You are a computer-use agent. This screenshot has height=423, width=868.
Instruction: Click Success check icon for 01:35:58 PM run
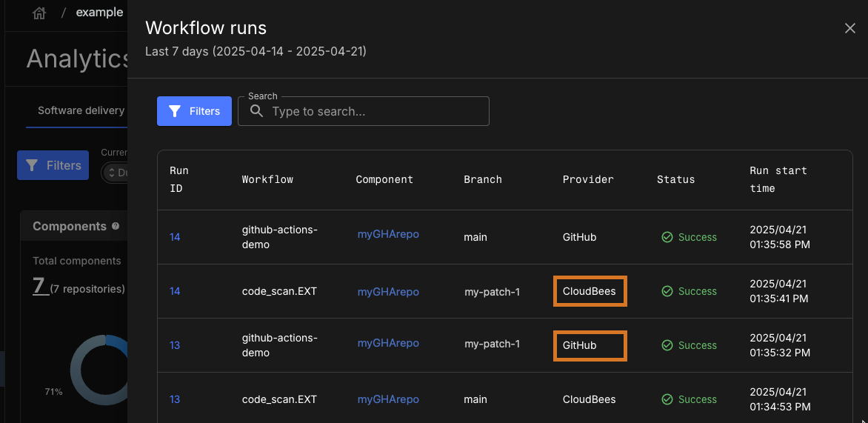pyautogui.click(x=667, y=237)
